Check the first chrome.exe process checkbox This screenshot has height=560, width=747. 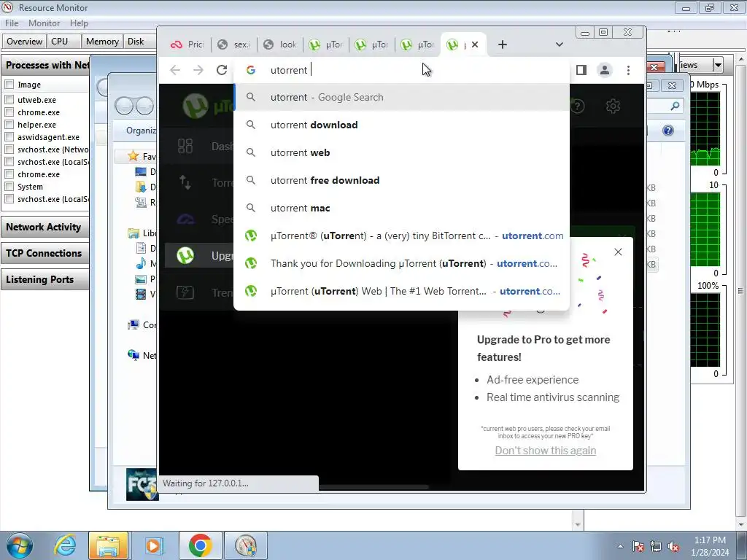pos(9,112)
